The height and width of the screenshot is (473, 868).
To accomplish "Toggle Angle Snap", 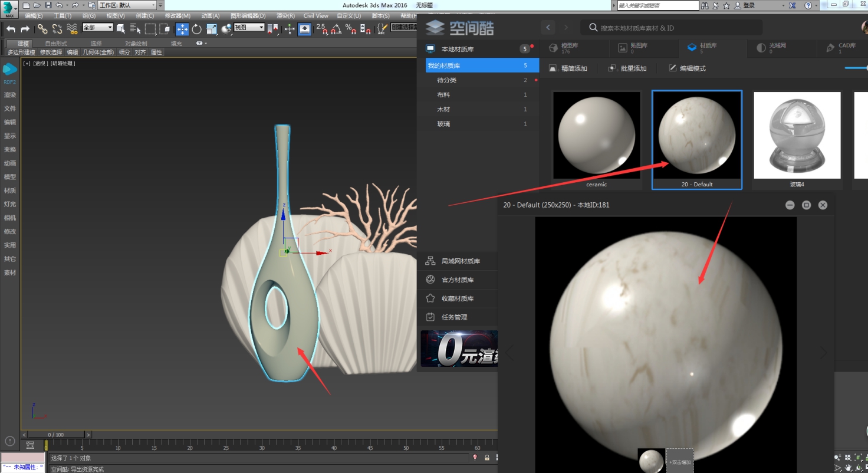I will [x=336, y=28].
